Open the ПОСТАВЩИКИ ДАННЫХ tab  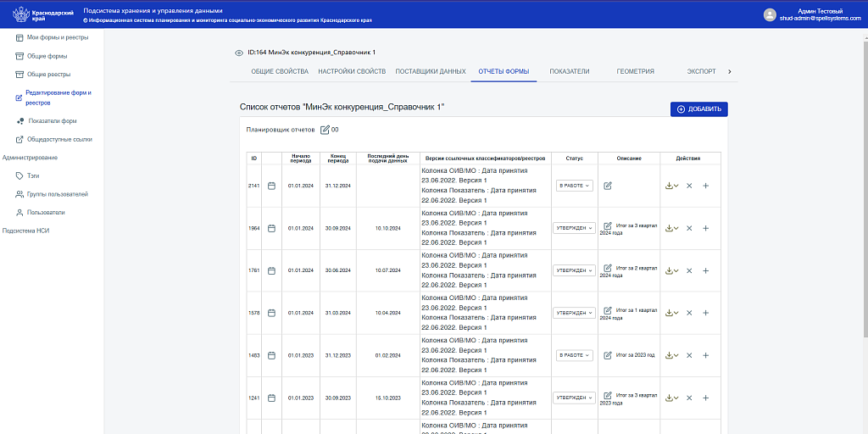[431, 72]
